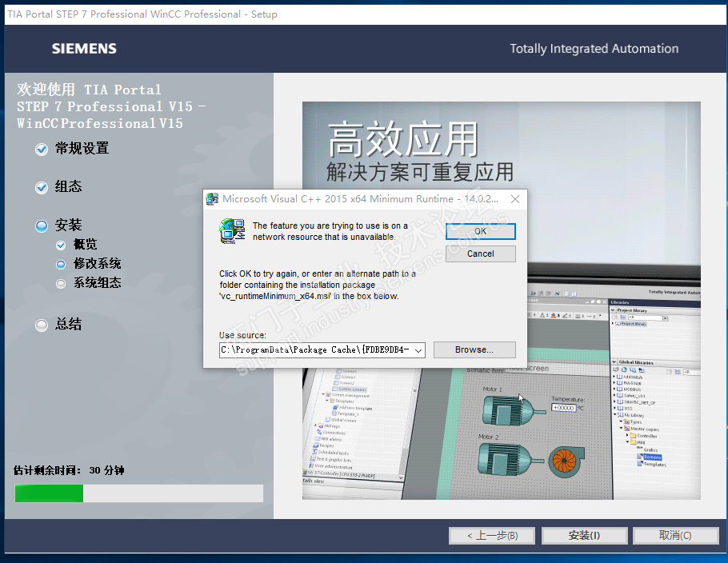Screen dimensions: 728x563
Task: Click the 系统组态 sub-step label
Action: point(97,282)
